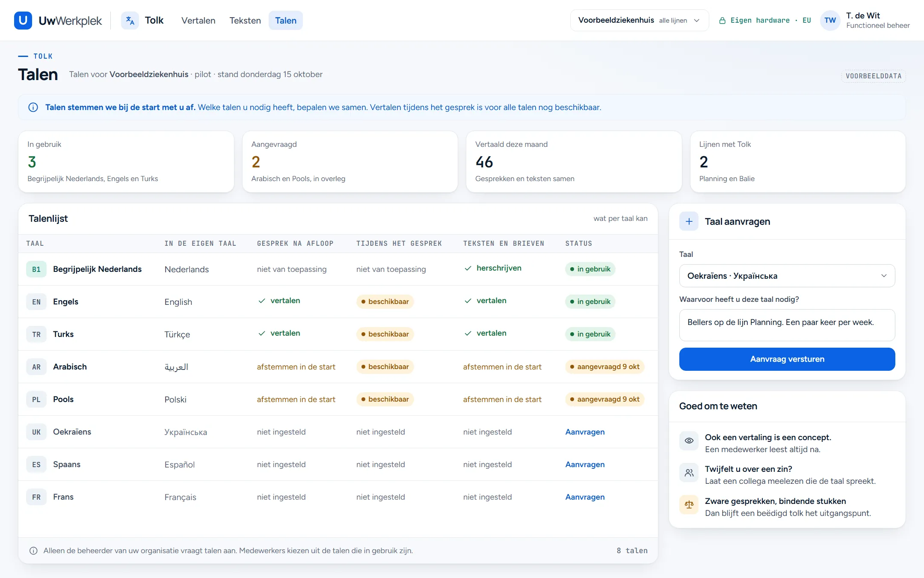
Task: Click the 'Aangevraagd' summary card
Action: [x=350, y=161]
